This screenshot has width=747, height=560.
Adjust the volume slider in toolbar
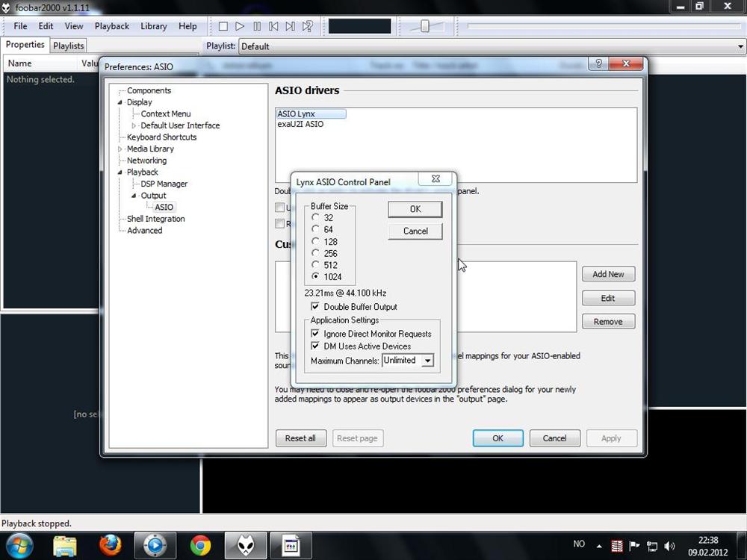click(425, 27)
